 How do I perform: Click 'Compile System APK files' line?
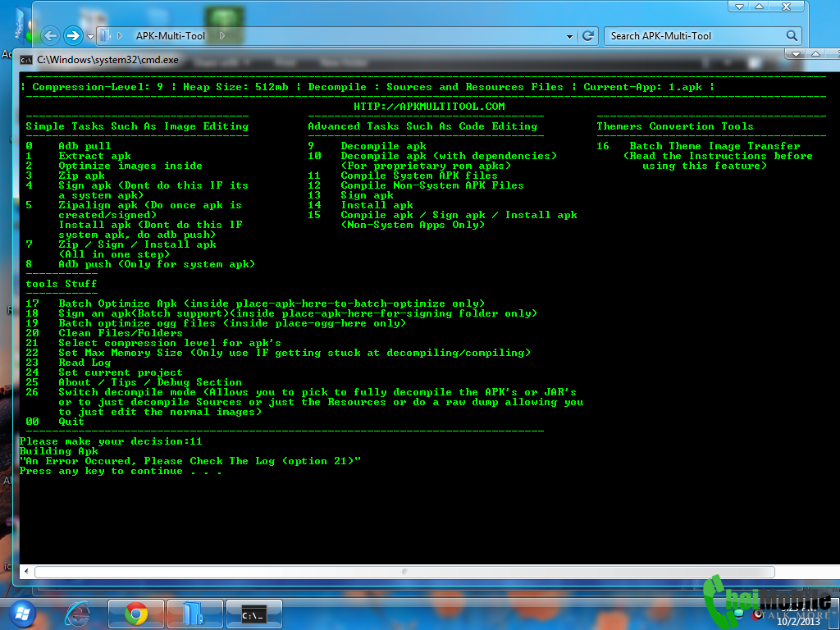419,176
